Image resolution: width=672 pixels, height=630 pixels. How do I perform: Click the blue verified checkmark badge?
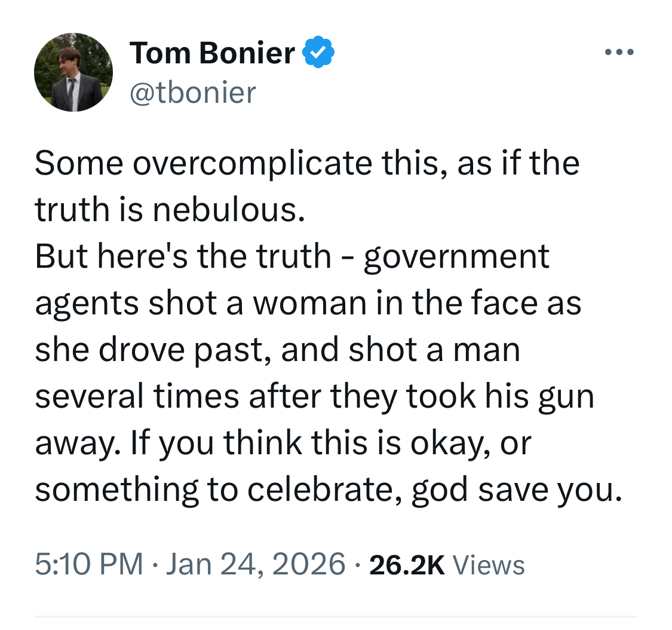pyautogui.click(x=318, y=53)
